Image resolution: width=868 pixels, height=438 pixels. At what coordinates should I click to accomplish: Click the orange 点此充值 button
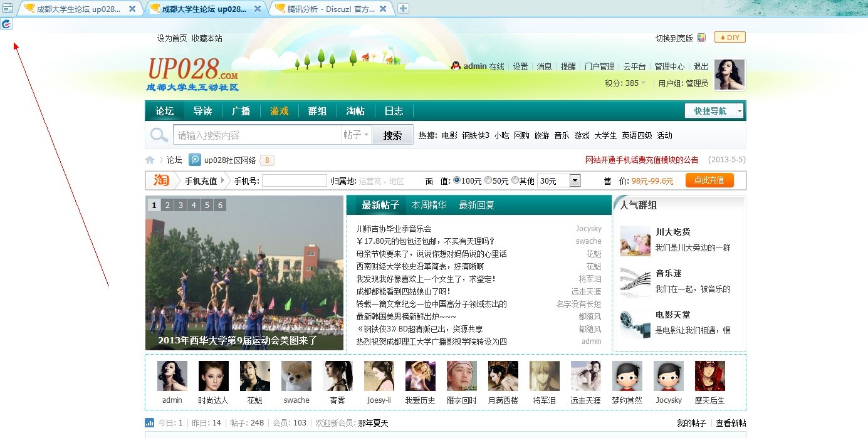click(709, 180)
